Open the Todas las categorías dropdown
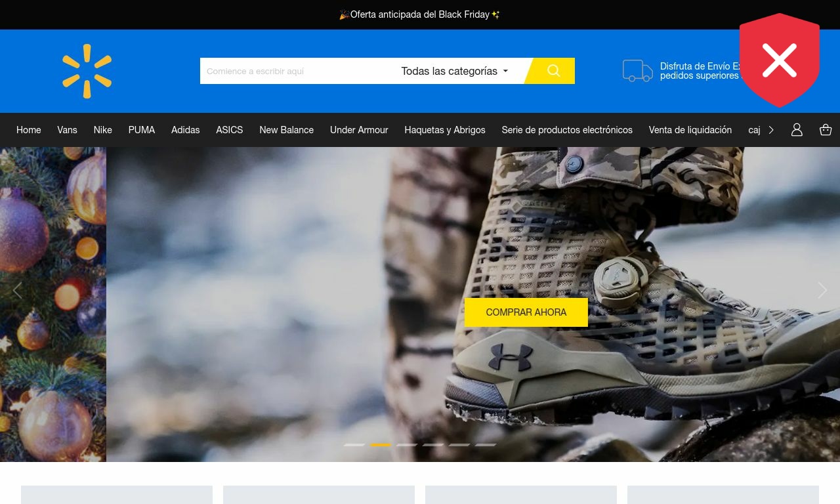The height and width of the screenshot is (504, 840). tap(455, 71)
